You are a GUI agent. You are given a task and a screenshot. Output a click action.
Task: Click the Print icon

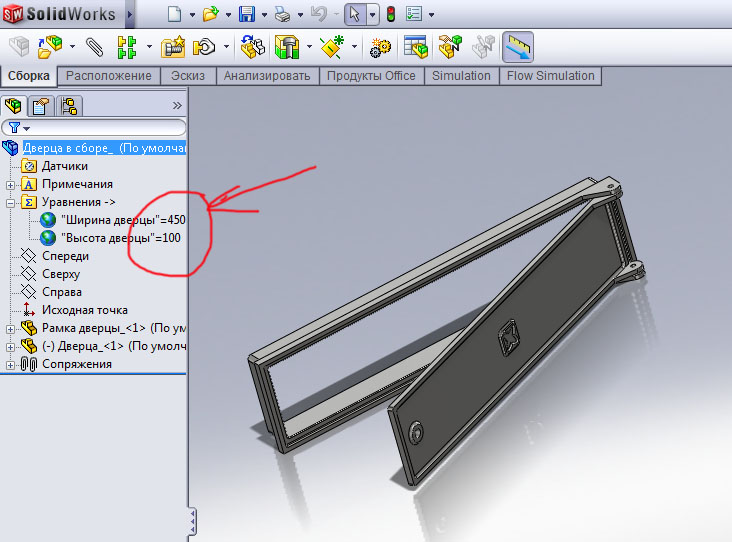point(283,14)
